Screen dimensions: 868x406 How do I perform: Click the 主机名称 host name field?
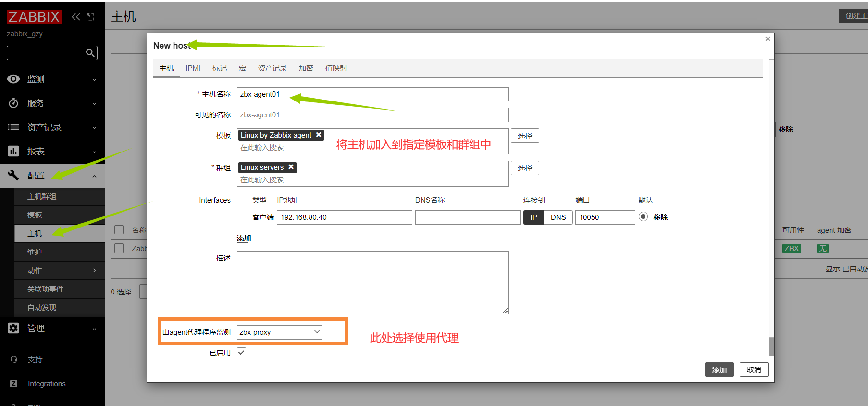pos(372,94)
